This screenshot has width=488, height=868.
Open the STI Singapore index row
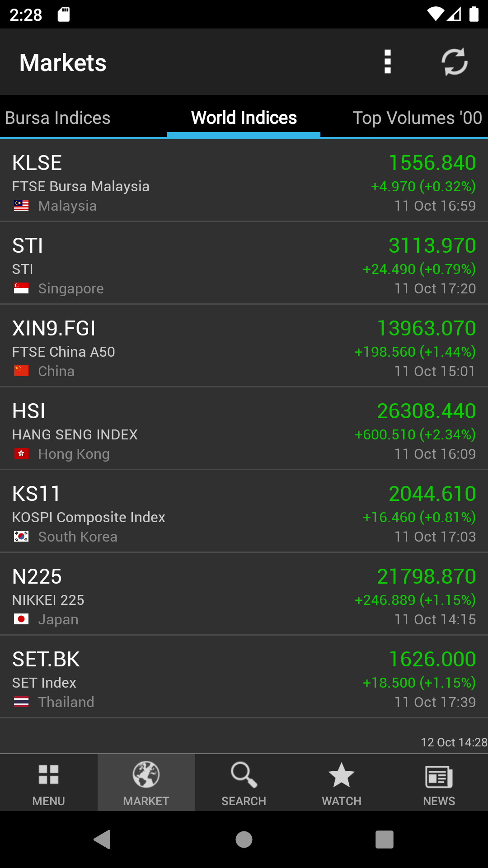tap(244, 264)
